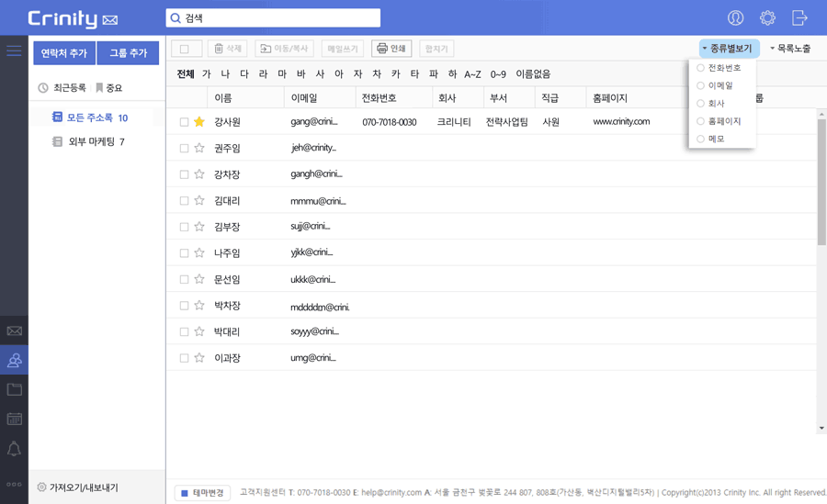Toggle star for 나주임
827x504 pixels.
(x=198, y=253)
